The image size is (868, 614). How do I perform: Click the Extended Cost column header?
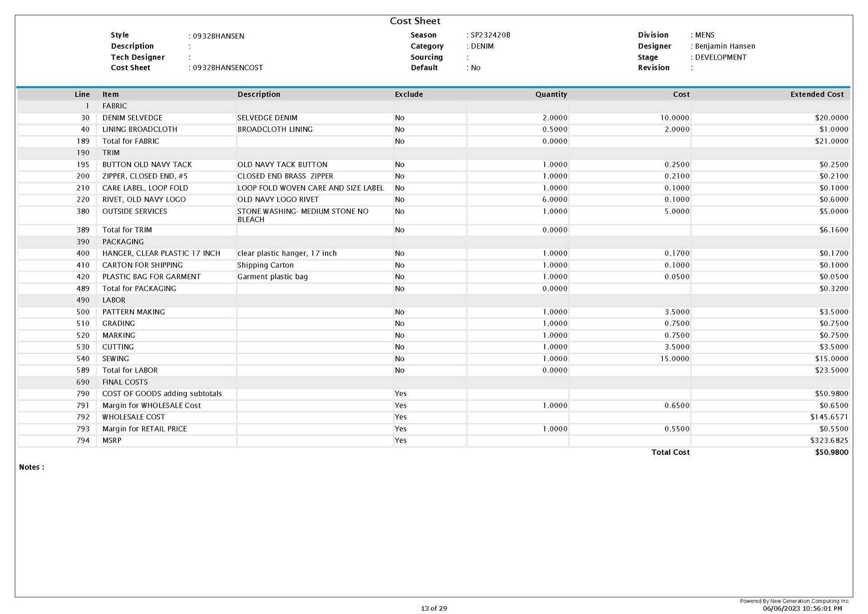click(816, 94)
